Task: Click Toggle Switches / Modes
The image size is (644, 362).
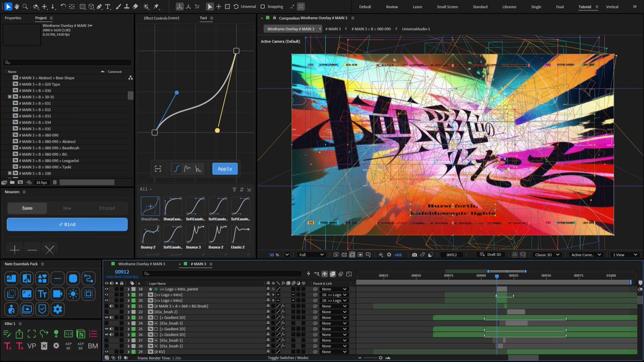Action: coord(288,358)
